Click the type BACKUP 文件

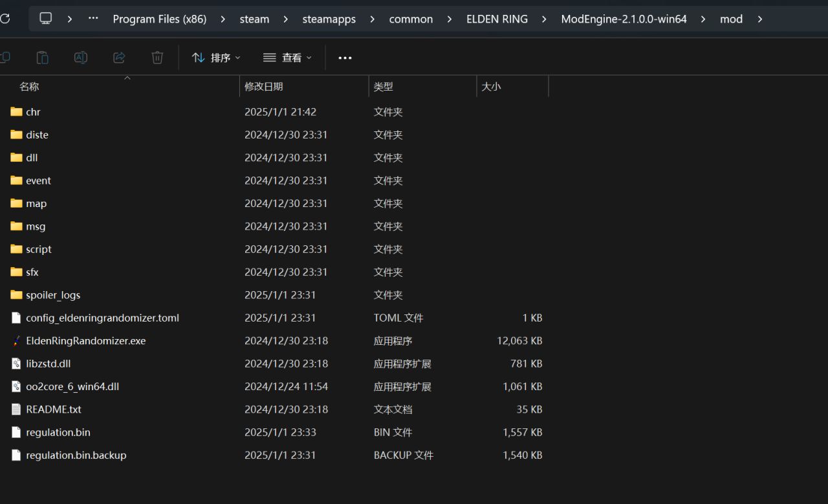click(404, 455)
